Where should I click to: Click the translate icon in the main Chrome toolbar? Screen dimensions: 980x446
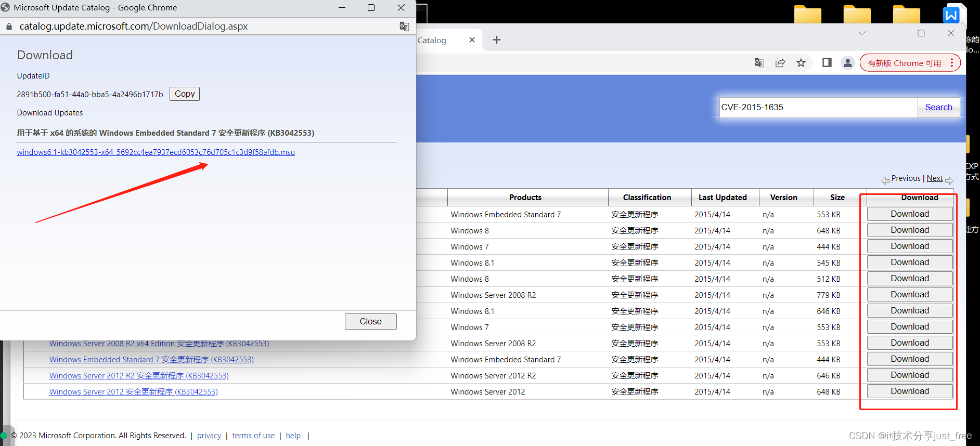(759, 63)
